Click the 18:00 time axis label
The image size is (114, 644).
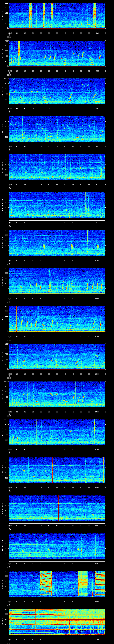[97, 563]
